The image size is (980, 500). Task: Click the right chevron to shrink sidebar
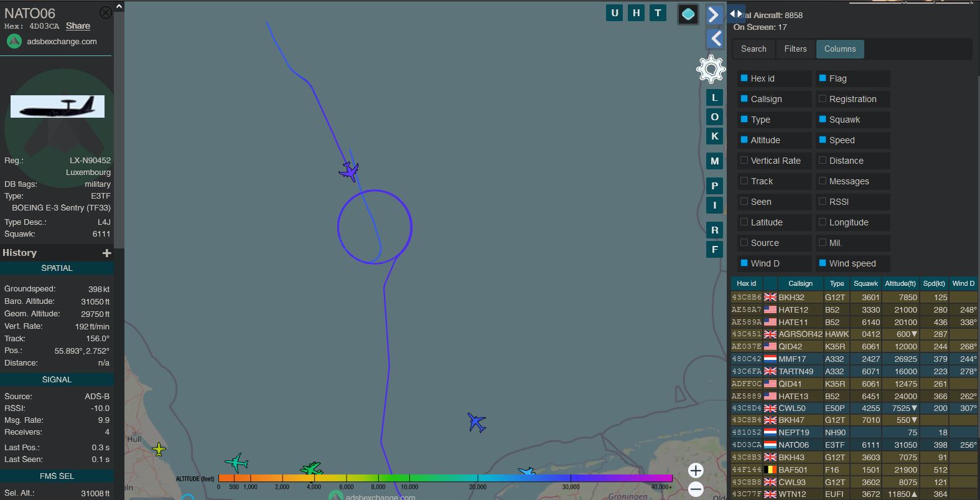click(714, 14)
